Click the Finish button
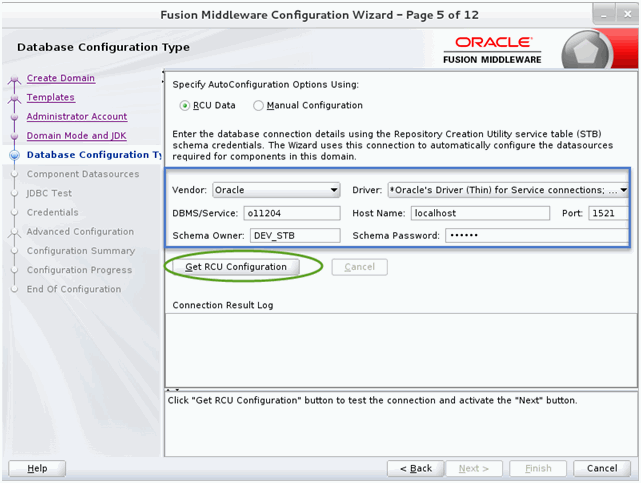Image resolution: width=641 pixels, height=483 pixels. (538, 468)
